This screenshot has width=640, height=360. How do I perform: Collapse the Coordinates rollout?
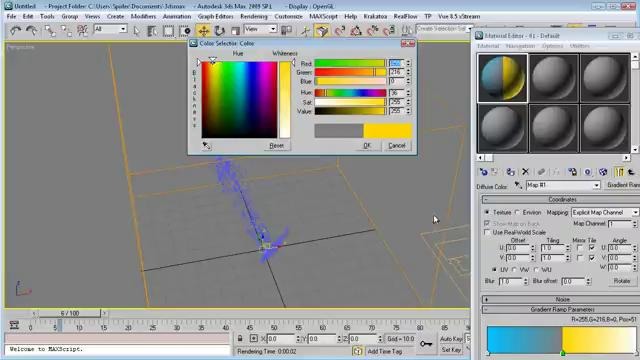tap(562, 200)
